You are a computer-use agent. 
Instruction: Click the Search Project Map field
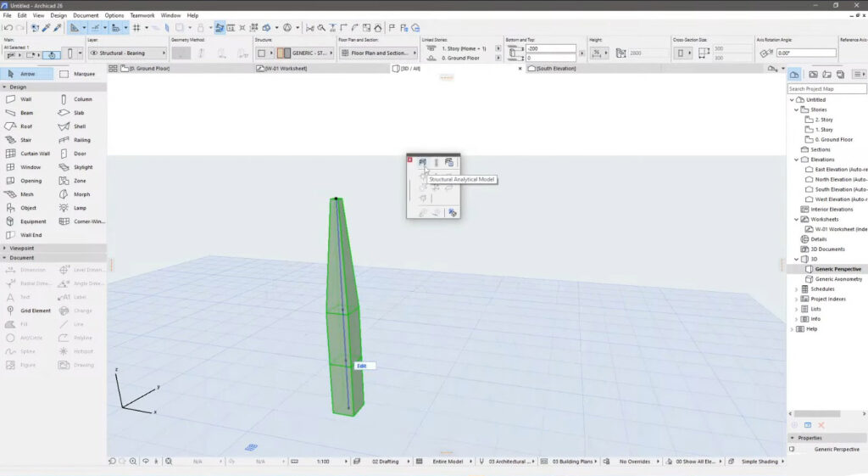coord(826,88)
